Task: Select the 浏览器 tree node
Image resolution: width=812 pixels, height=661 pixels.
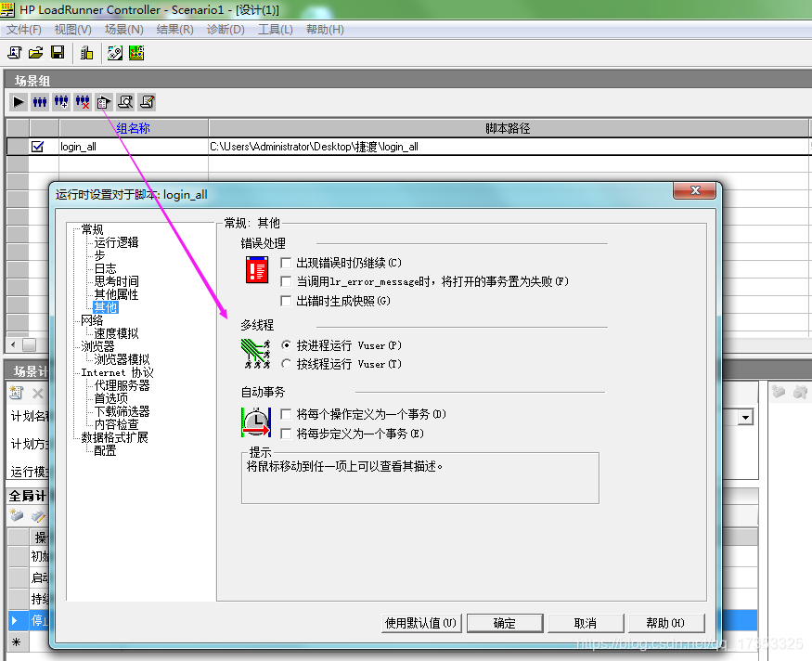Action: click(97, 346)
